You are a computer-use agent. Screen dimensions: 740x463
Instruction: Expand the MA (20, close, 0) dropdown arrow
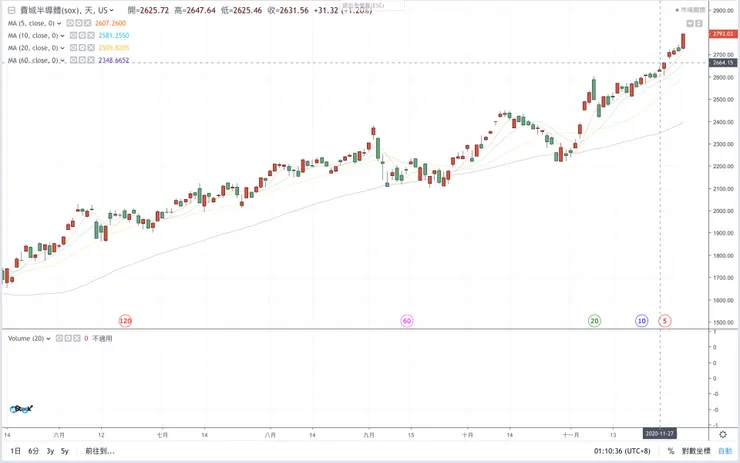(62, 48)
